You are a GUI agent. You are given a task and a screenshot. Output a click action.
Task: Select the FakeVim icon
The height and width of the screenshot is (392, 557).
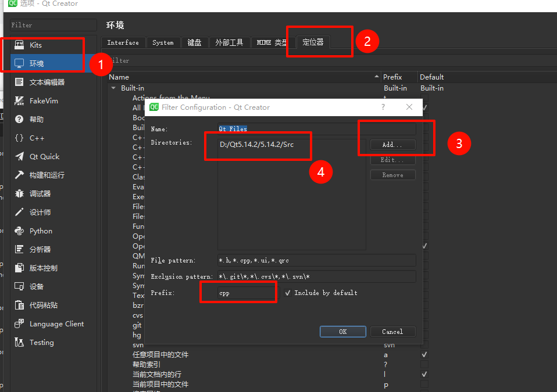(x=19, y=100)
